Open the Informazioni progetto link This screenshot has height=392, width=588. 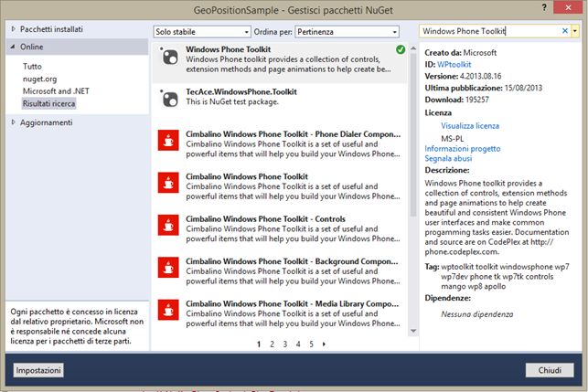(x=463, y=149)
